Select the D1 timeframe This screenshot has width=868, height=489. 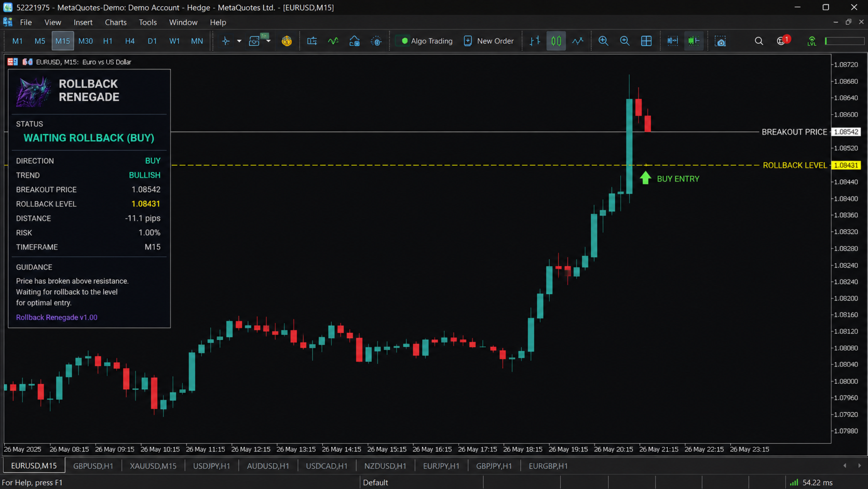[152, 41]
